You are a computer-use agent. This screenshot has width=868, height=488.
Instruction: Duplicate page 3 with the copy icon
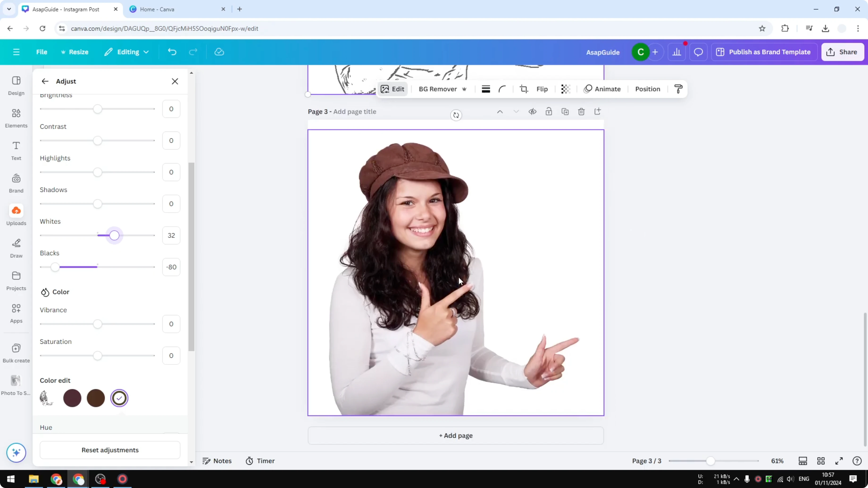click(565, 112)
